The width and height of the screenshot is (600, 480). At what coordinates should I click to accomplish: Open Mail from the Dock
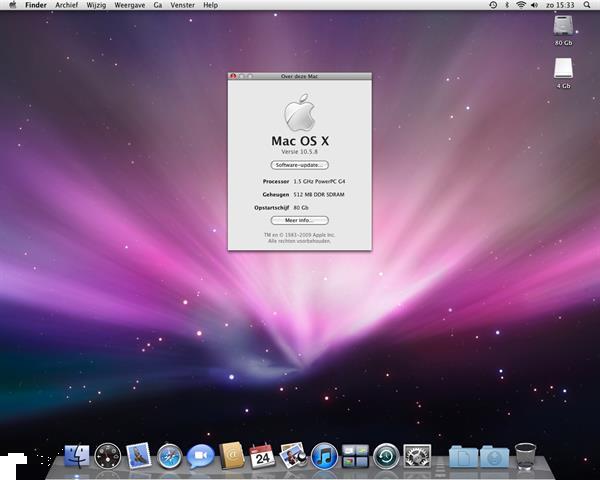click(x=138, y=456)
